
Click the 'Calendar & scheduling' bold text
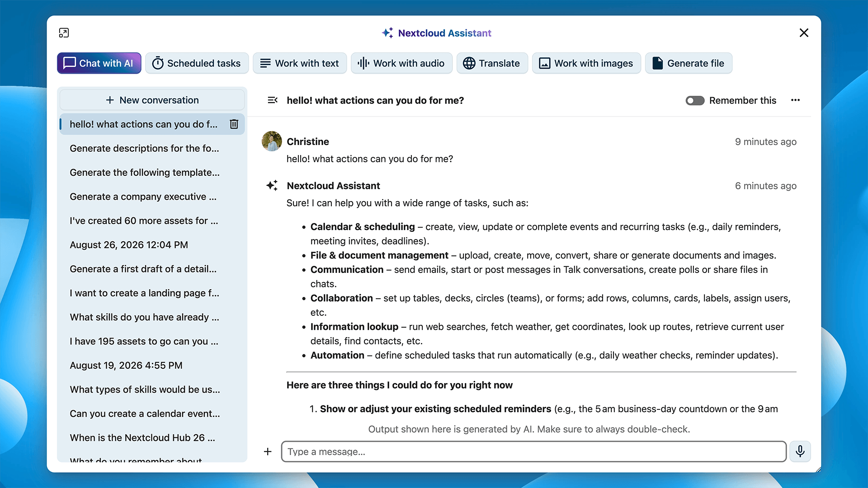363,226
